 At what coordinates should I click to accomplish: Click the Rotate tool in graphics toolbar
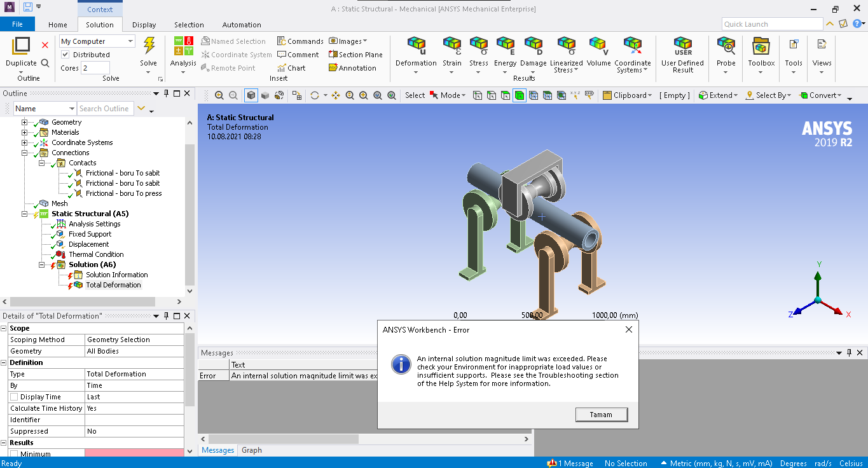point(314,95)
